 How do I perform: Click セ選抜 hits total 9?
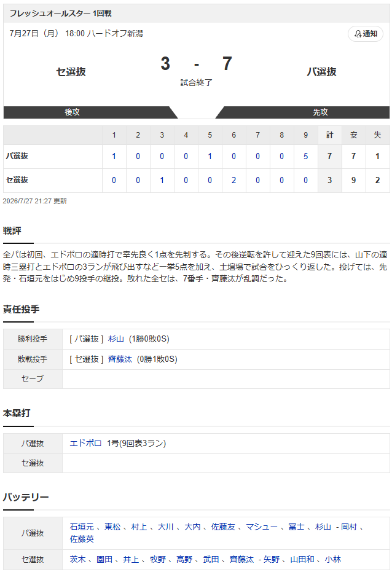(x=353, y=180)
